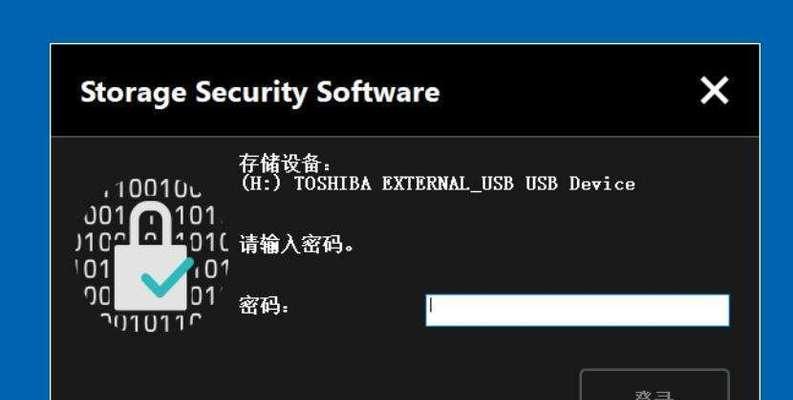Click the blue desktop background above the dialog
The height and width of the screenshot is (400, 793).
[x=396, y=21]
